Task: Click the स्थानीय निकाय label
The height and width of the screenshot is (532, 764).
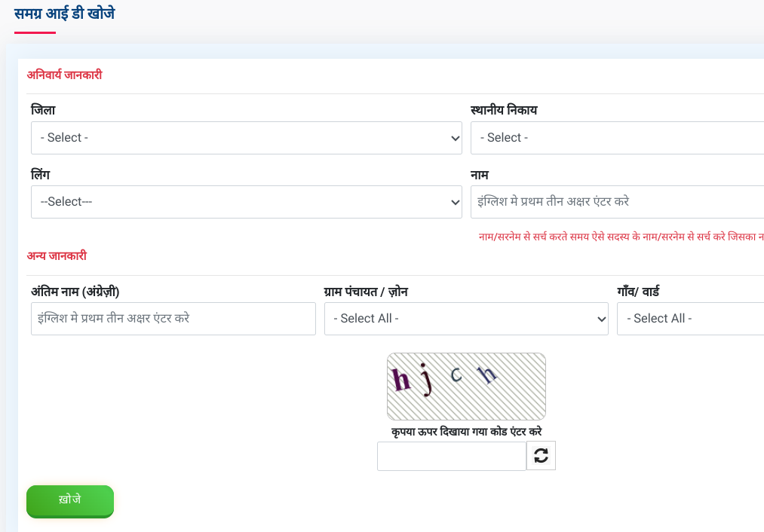Action: pyautogui.click(x=504, y=110)
